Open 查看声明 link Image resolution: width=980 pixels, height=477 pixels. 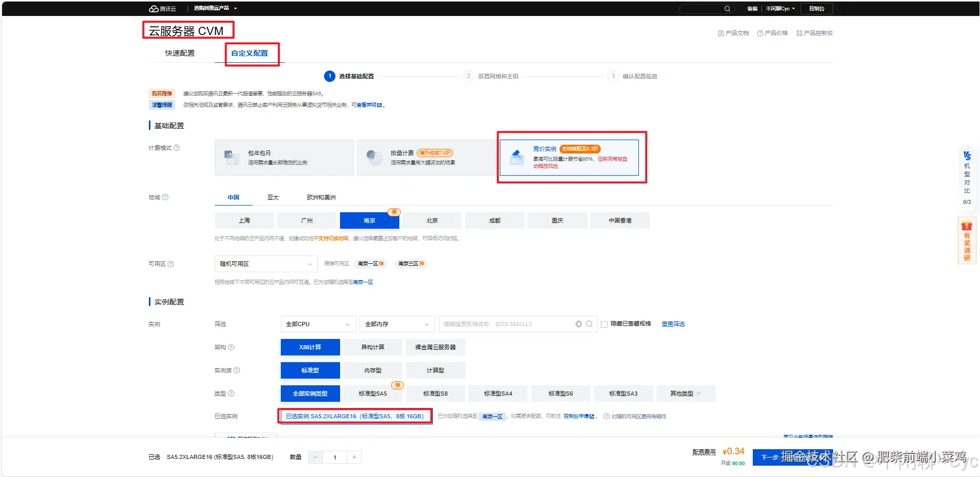tap(369, 105)
